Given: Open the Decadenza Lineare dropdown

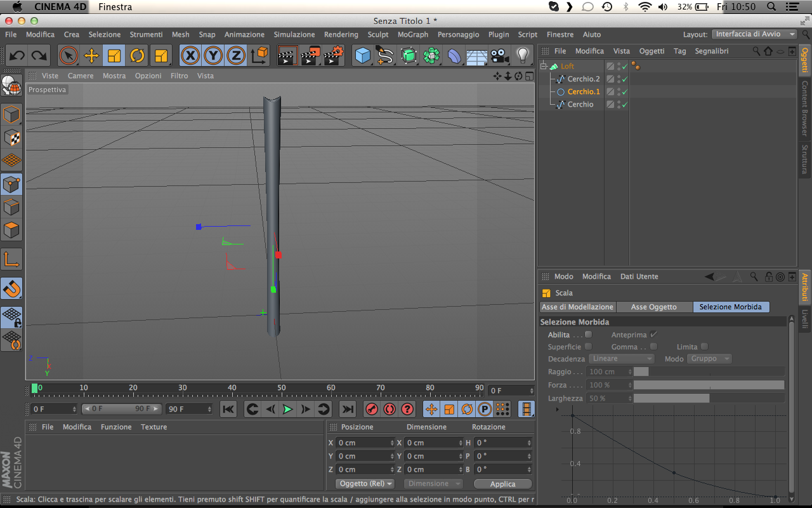Looking at the screenshot, I should click(621, 359).
